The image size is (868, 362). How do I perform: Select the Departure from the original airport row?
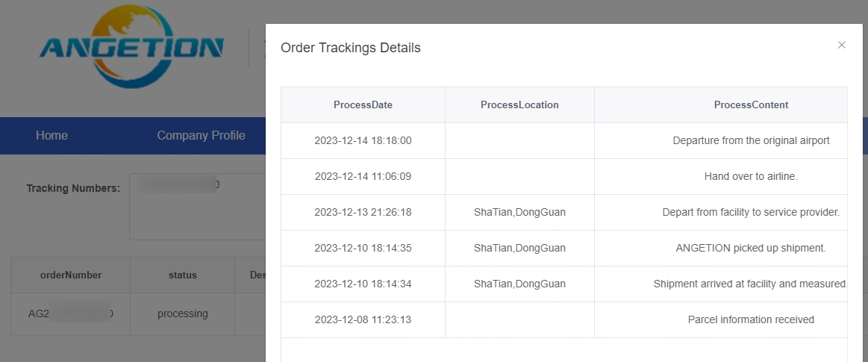pyautogui.click(x=564, y=140)
